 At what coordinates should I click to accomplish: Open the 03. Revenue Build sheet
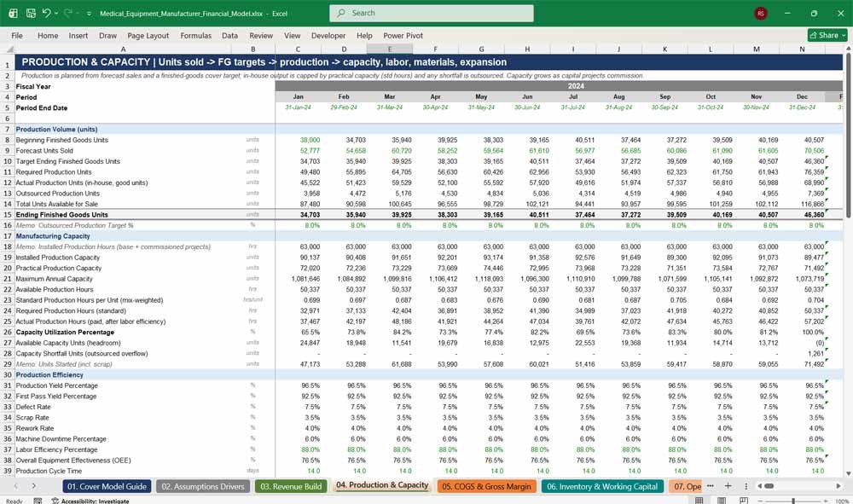coord(291,487)
